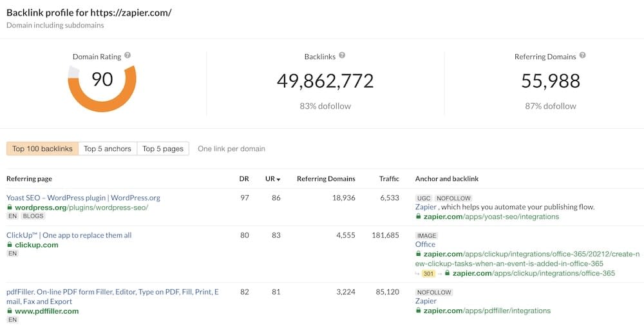Open Yoast SEO WordPress plugin referring page
Viewport: 644px width, 326px height.
tap(83, 198)
